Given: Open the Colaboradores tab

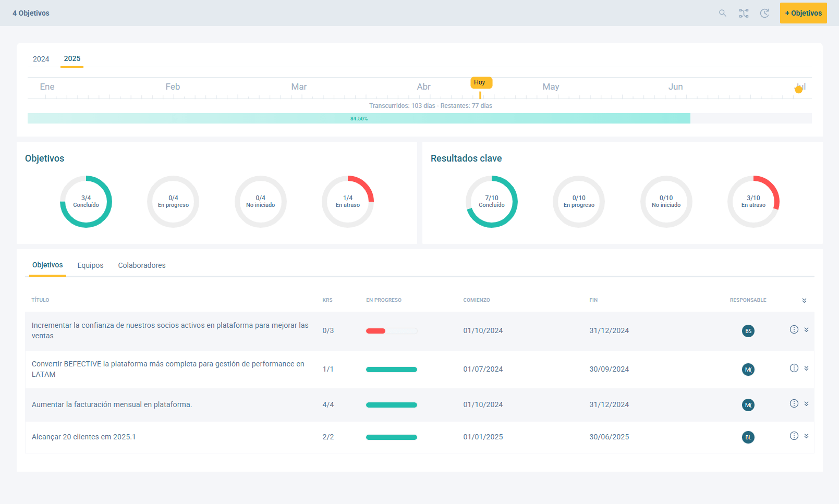Looking at the screenshot, I should [x=142, y=265].
